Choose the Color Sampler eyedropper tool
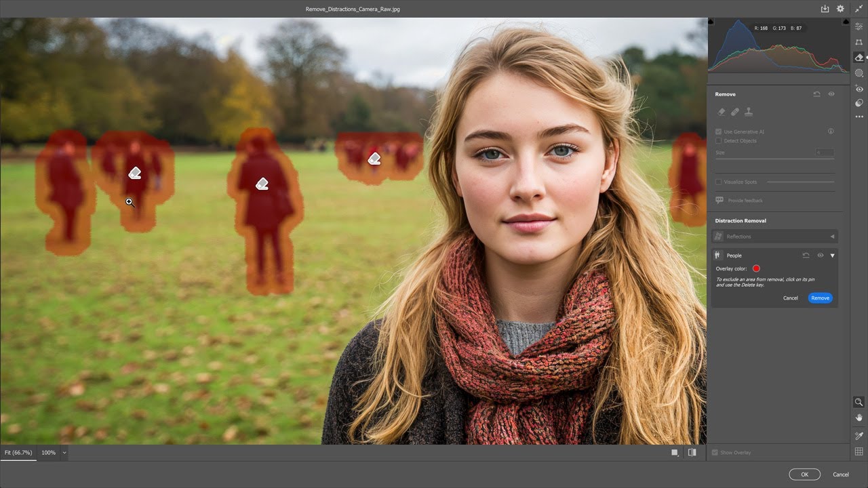 tap(859, 436)
